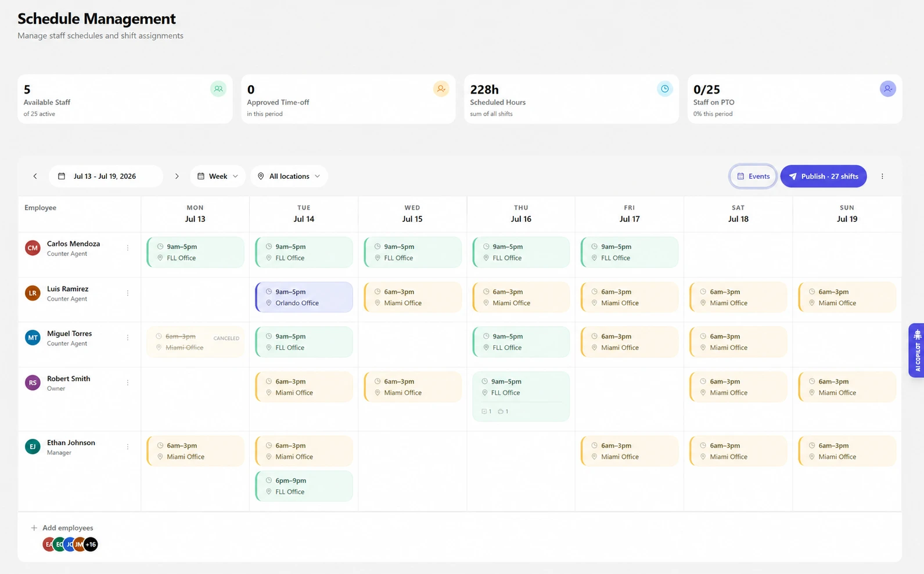Image resolution: width=924 pixels, height=574 pixels.
Task: Expand the Week view dropdown
Action: pos(218,176)
